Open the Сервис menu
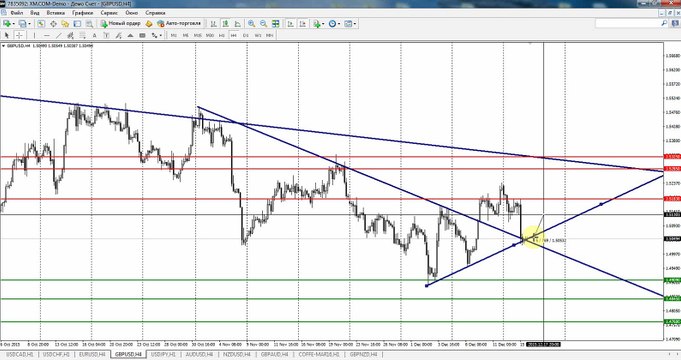681x360 pixels. (109, 13)
